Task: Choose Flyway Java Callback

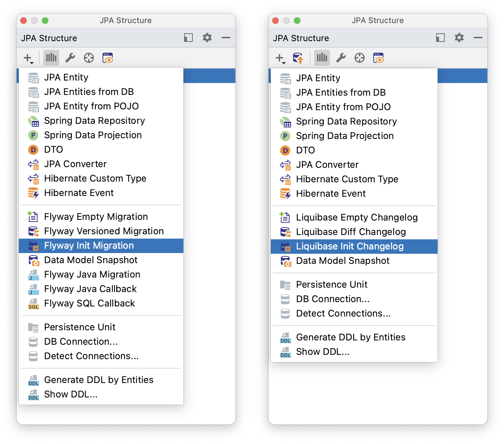Action: pos(101,289)
